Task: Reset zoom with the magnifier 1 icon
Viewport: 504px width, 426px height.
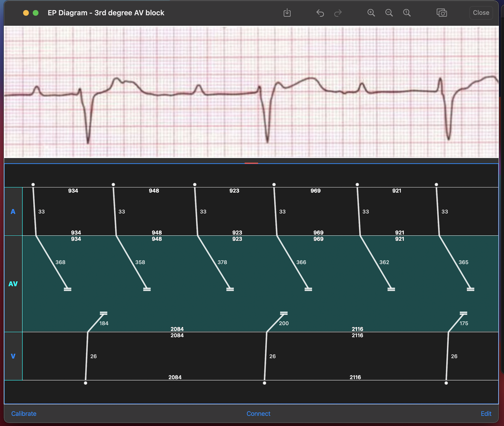Action: pyautogui.click(x=407, y=13)
